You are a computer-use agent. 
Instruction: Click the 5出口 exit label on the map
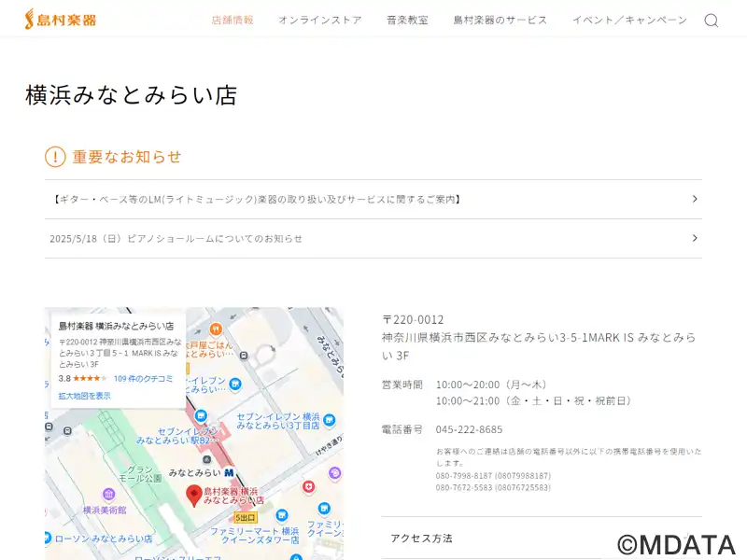click(246, 517)
